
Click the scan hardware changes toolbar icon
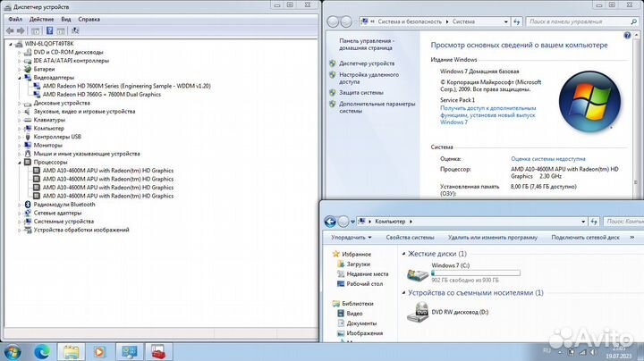(75, 30)
